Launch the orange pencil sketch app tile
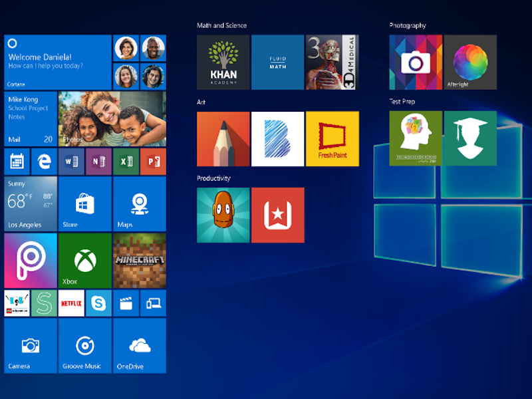 coord(223,139)
